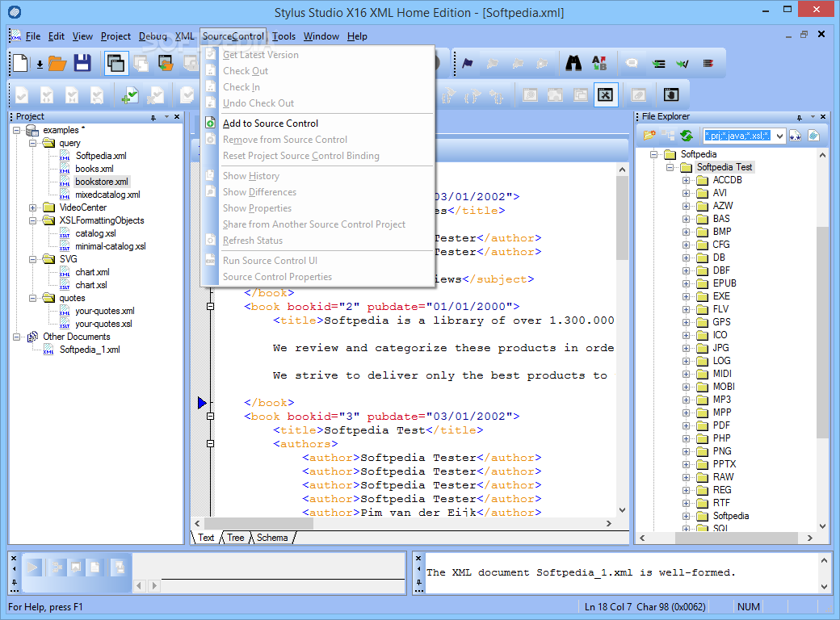Open the Debug menu
Screen dimensions: 840x620
point(153,36)
